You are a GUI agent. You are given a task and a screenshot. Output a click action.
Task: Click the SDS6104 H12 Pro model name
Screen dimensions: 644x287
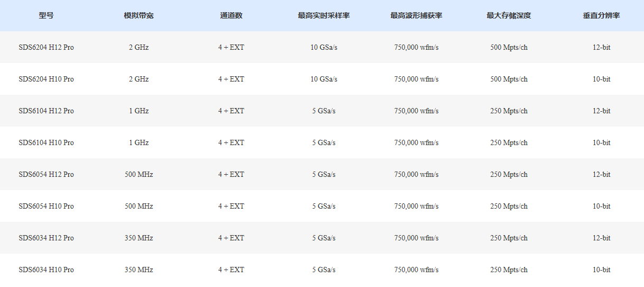click(46, 111)
